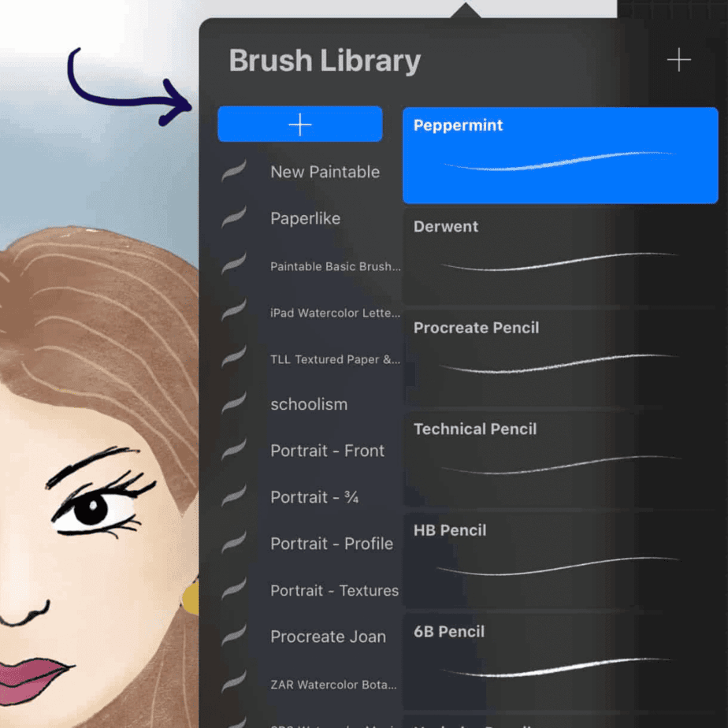
Task: Select the Technical Pencil brush
Action: tap(560, 459)
